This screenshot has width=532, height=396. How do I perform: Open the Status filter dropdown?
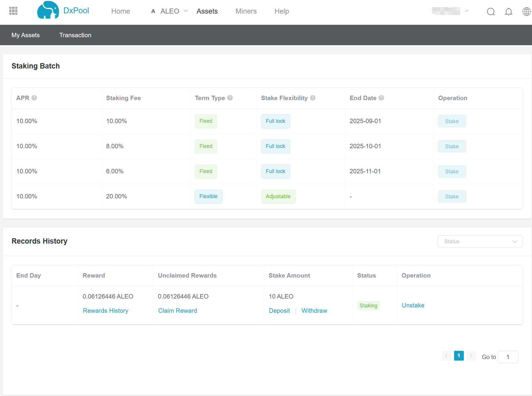480,242
